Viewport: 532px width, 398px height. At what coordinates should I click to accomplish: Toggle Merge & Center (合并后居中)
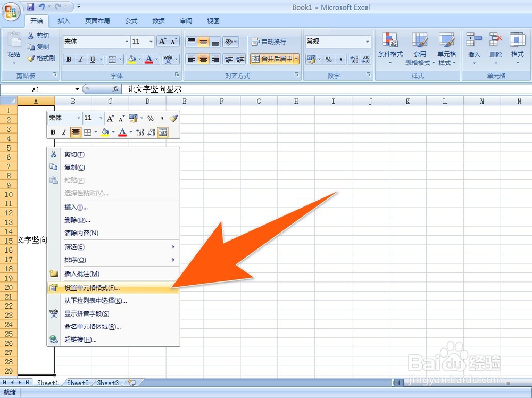click(x=272, y=59)
